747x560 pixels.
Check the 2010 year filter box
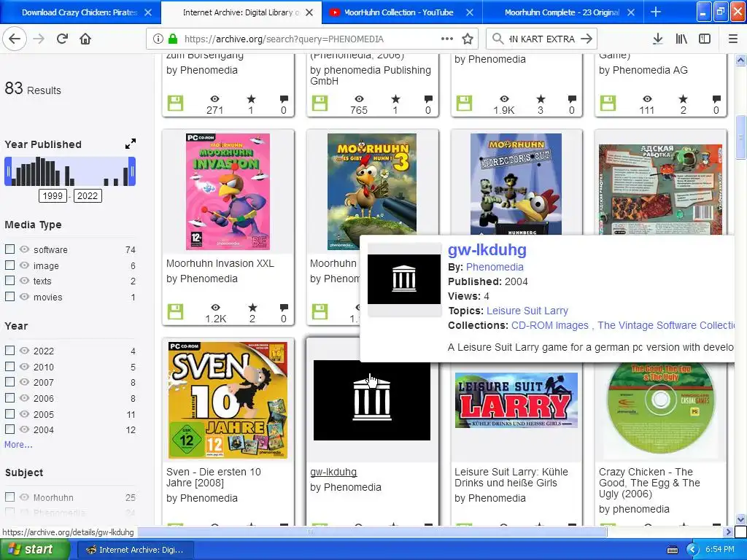click(9, 366)
